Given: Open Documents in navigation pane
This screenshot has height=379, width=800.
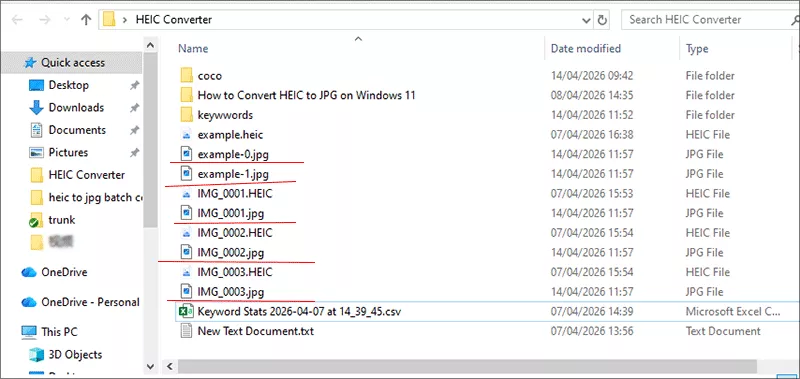Looking at the screenshot, I should pyautogui.click(x=77, y=130).
